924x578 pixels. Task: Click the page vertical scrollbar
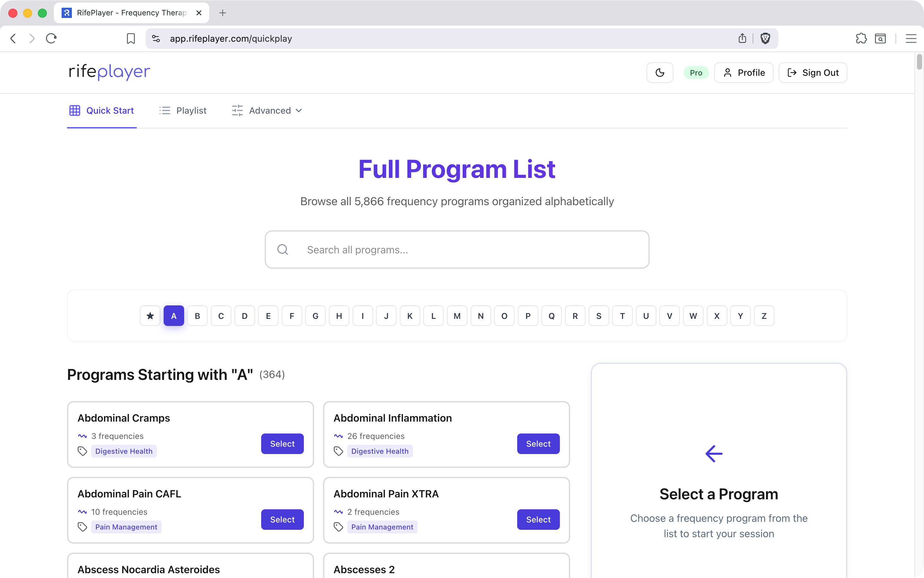tap(919, 62)
